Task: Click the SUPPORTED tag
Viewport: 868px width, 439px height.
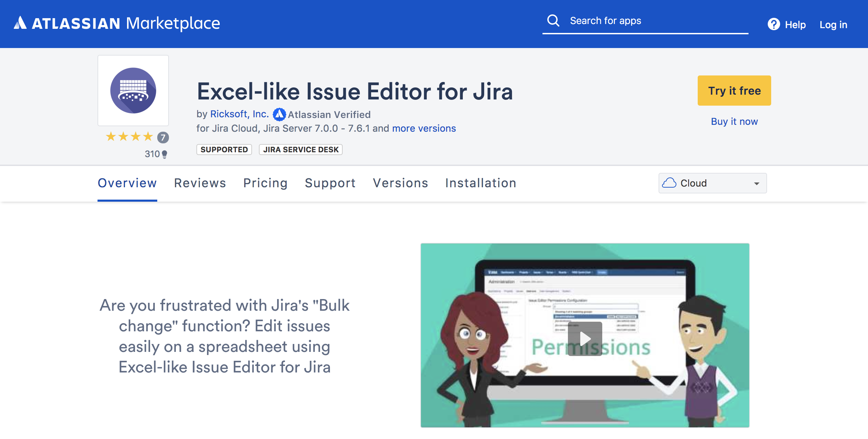Action: click(224, 150)
